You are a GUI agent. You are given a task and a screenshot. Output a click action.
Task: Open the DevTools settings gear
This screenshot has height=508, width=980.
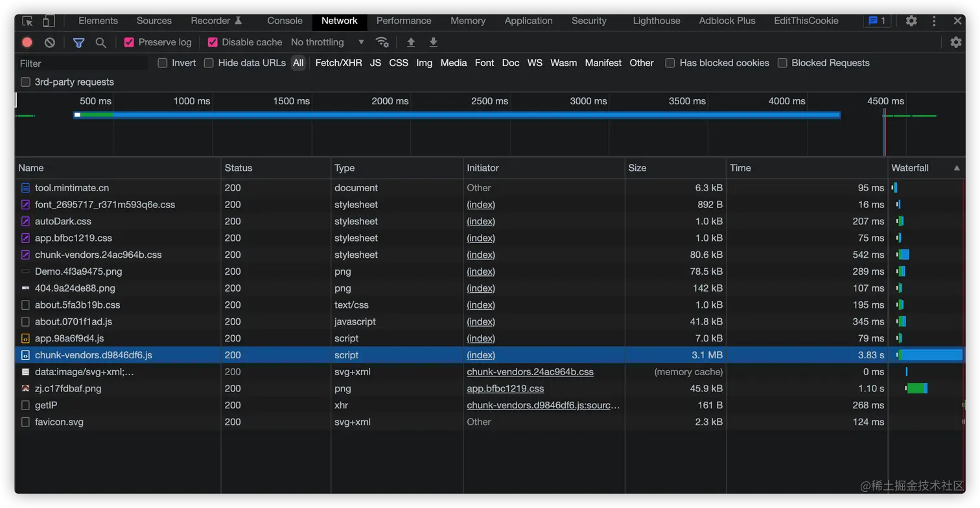[911, 21]
